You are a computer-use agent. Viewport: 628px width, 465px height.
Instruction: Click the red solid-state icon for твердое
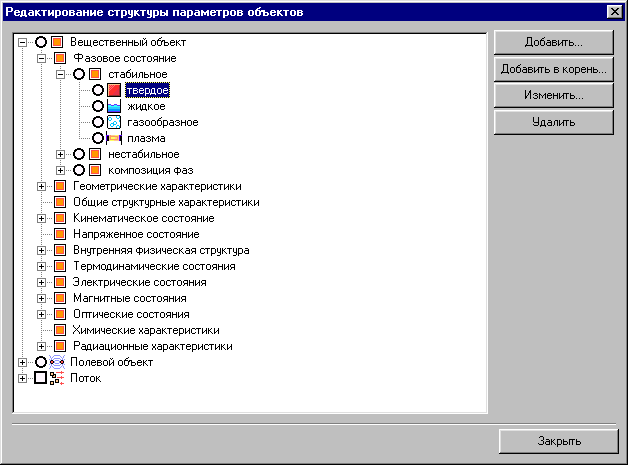(114, 90)
